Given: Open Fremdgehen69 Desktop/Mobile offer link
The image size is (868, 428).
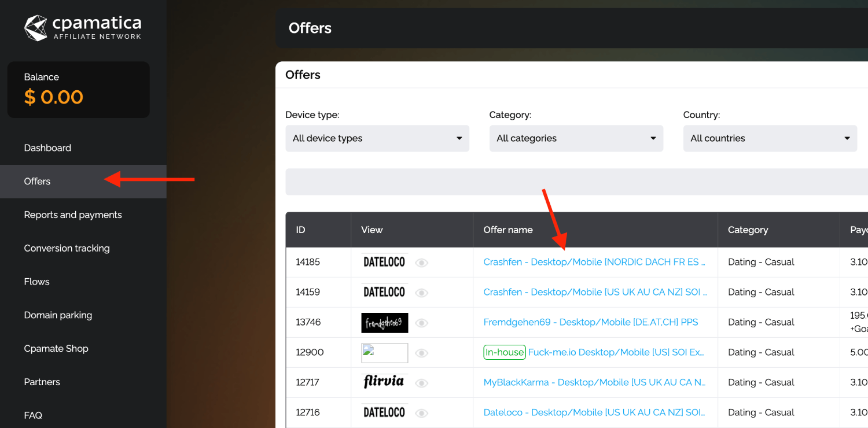Looking at the screenshot, I should [x=591, y=322].
